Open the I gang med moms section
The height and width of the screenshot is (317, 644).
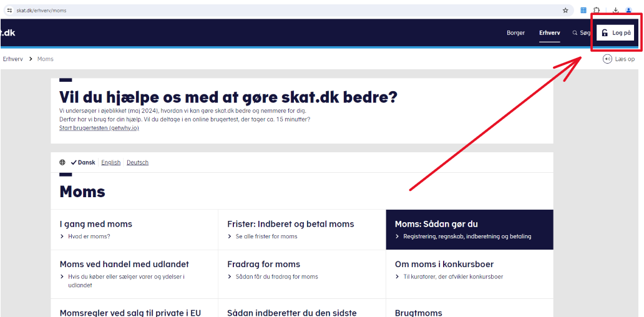(x=95, y=224)
